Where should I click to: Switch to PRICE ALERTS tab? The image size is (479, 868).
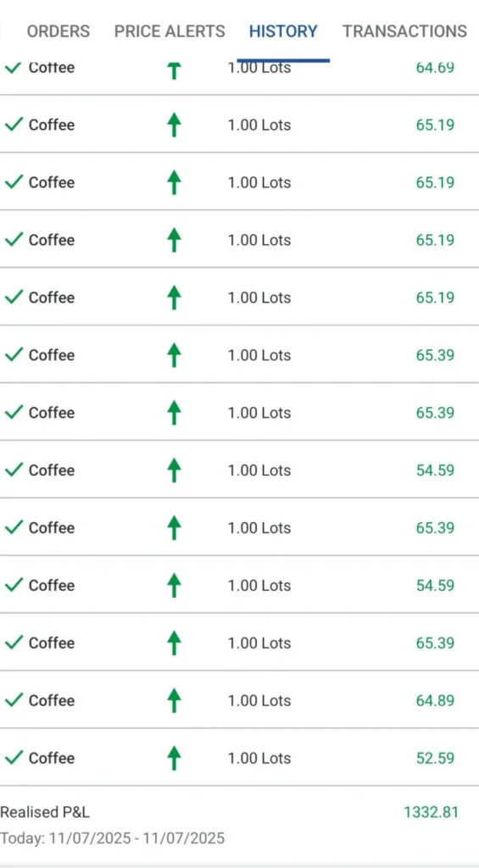170,31
